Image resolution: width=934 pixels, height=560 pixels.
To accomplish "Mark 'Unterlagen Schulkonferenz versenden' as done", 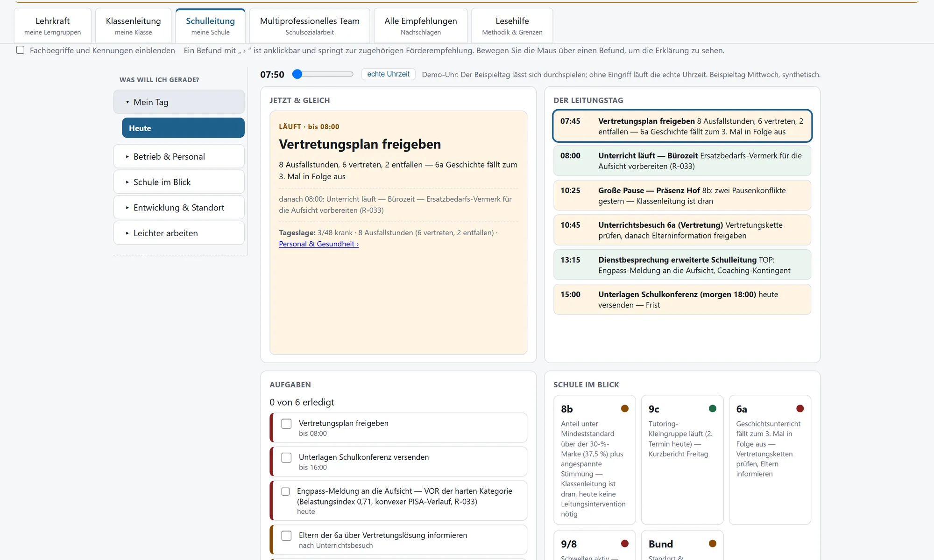I will (x=286, y=457).
